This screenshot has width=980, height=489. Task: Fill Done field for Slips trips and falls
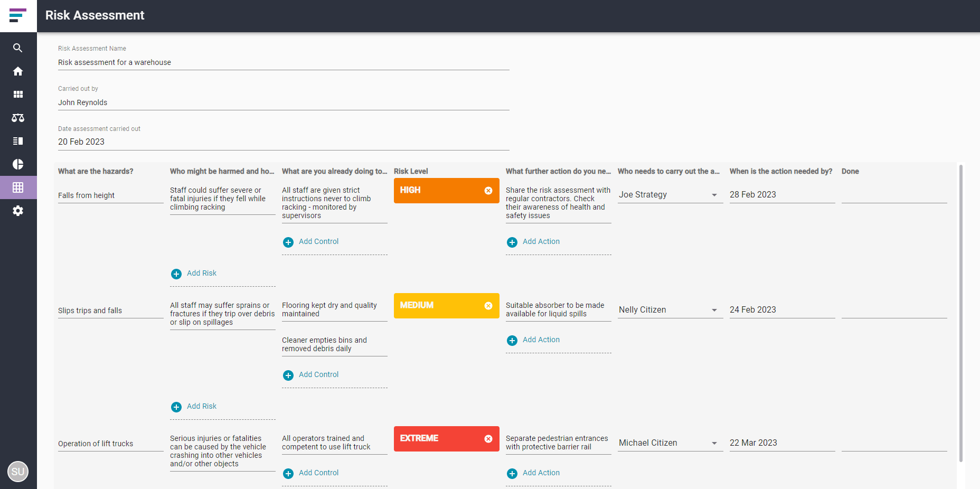(x=894, y=310)
